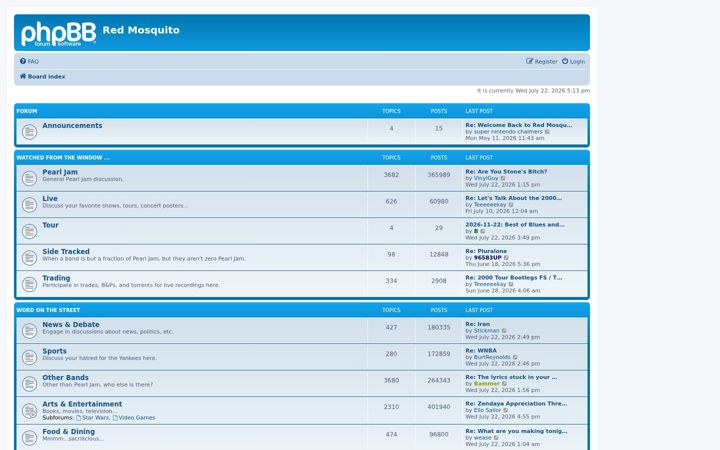
Task: Click view-latest-post icon next to Bammer
Action: pos(504,384)
